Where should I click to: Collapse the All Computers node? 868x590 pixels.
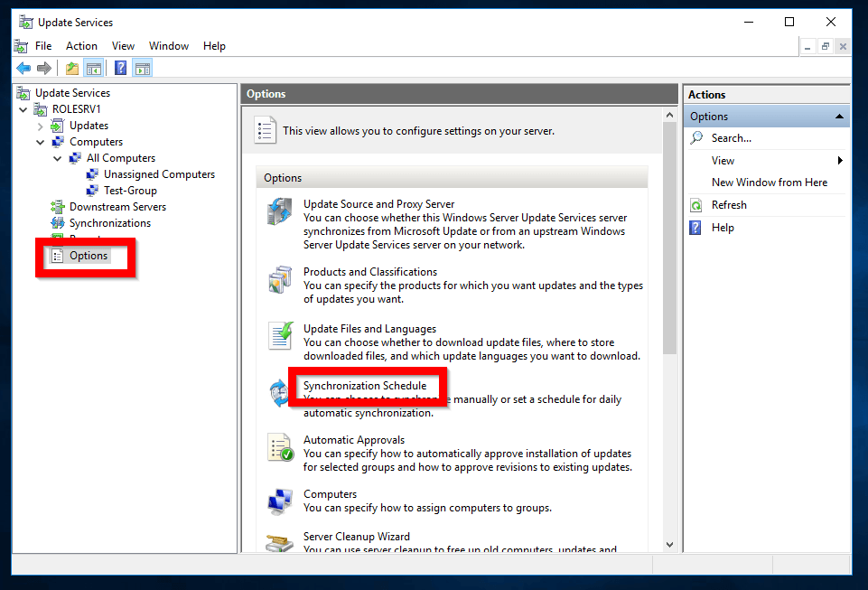(57, 157)
